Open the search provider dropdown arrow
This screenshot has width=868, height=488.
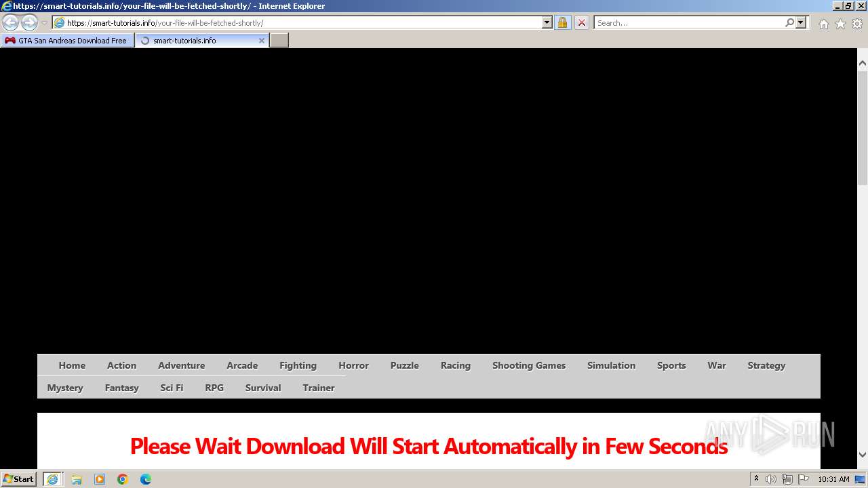[x=801, y=22]
